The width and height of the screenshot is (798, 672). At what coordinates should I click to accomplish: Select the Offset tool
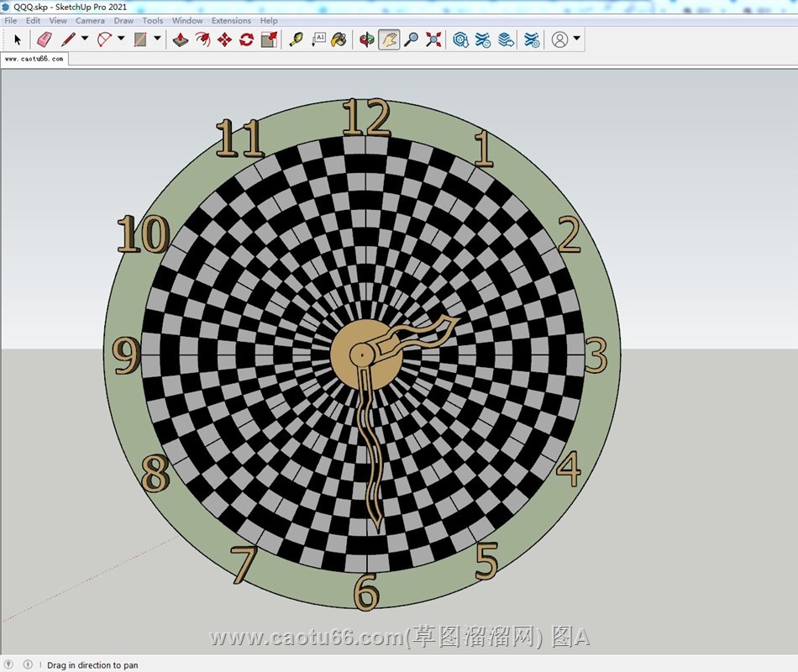(x=202, y=39)
